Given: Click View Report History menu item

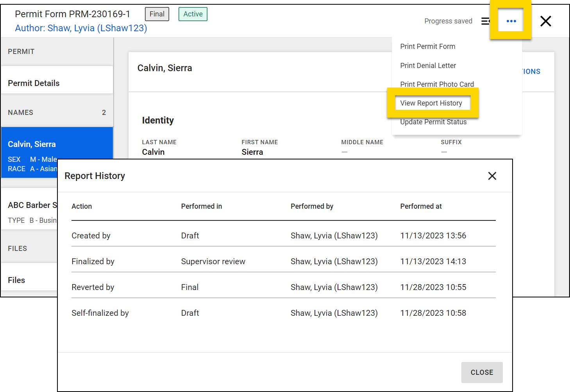Looking at the screenshot, I should 431,103.
